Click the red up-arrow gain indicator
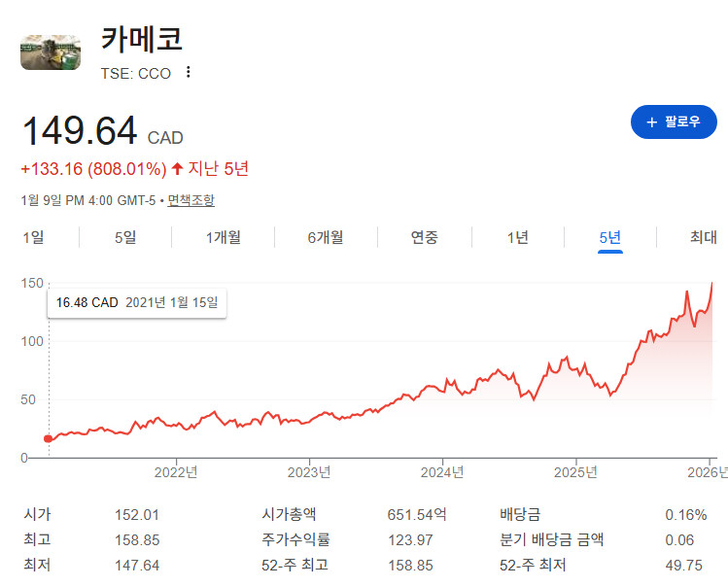728x586 pixels. click(177, 169)
